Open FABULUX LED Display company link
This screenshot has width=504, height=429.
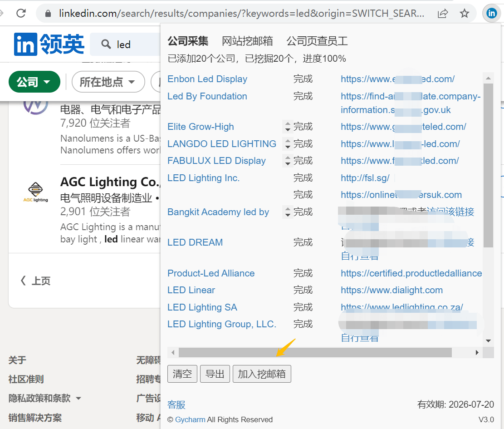pos(217,161)
